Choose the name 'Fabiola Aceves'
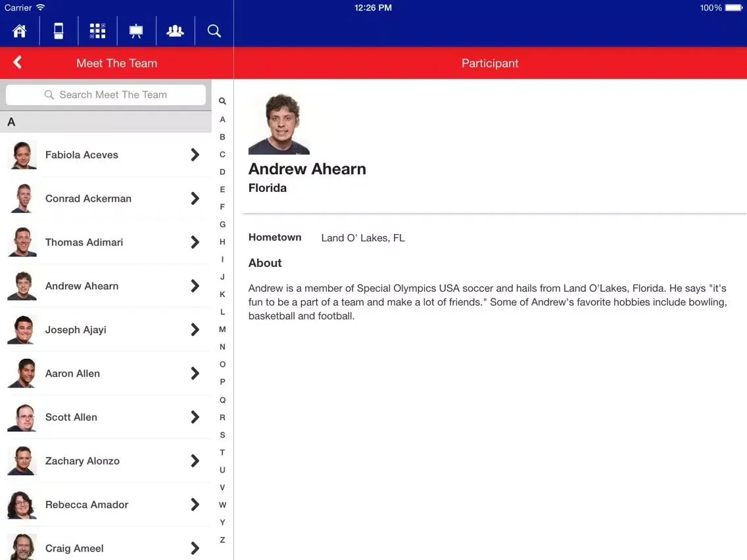 tap(82, 154)
